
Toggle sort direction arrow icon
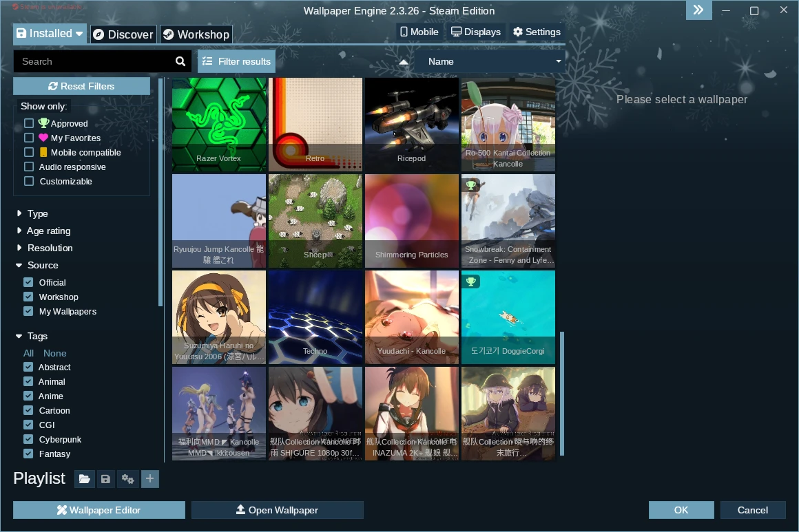click(404, 62)
